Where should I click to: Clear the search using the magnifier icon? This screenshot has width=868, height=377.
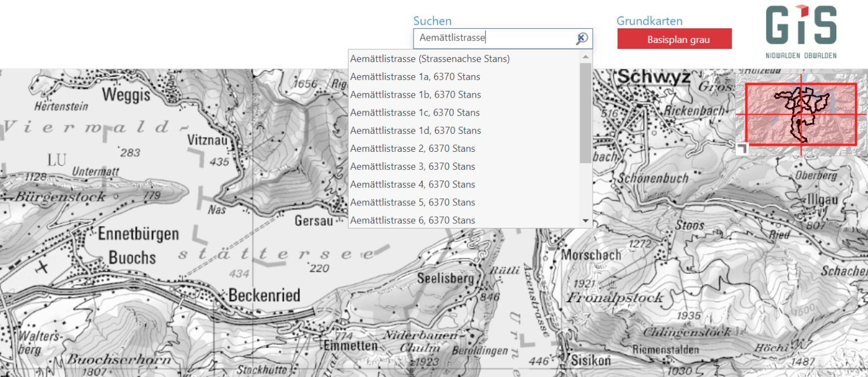[581, 38]
